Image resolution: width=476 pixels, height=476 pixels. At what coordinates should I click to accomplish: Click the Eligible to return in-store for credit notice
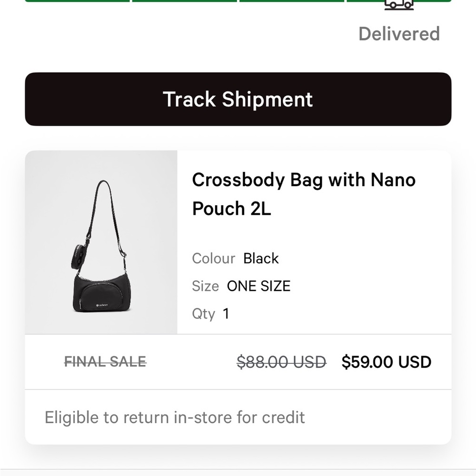174,417
